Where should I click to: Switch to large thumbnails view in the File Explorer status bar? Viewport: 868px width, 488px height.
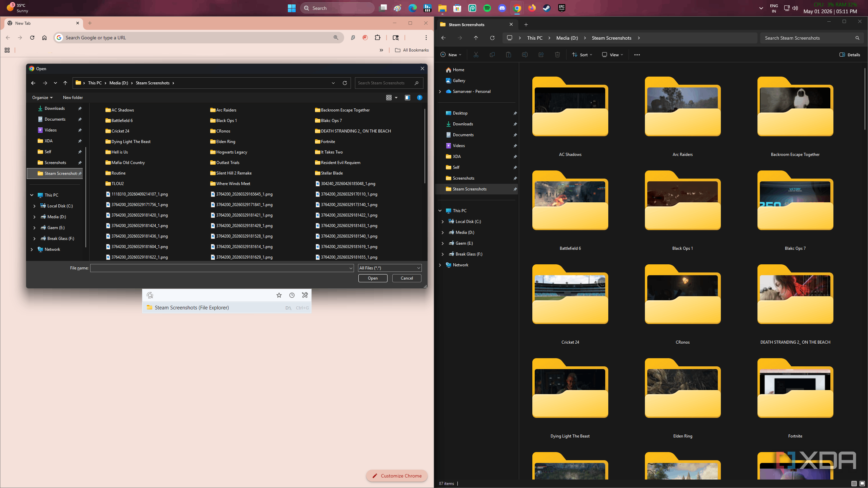pyautogui.click(x=862, y=484)
